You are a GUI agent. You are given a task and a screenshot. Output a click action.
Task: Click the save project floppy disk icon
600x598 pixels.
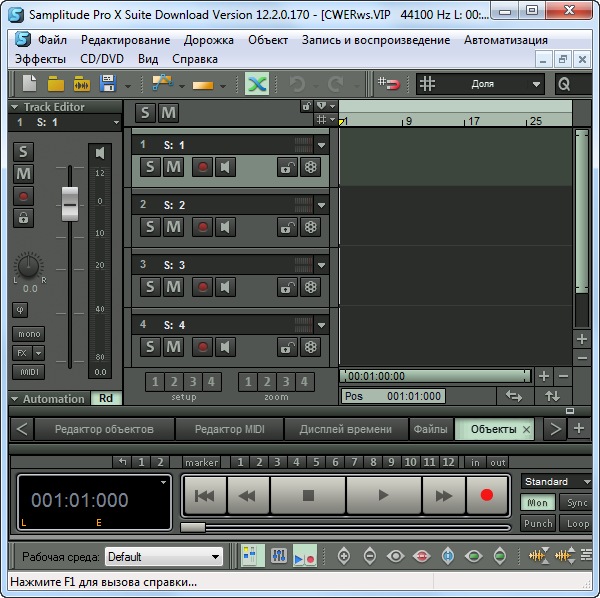coord(106,84)
